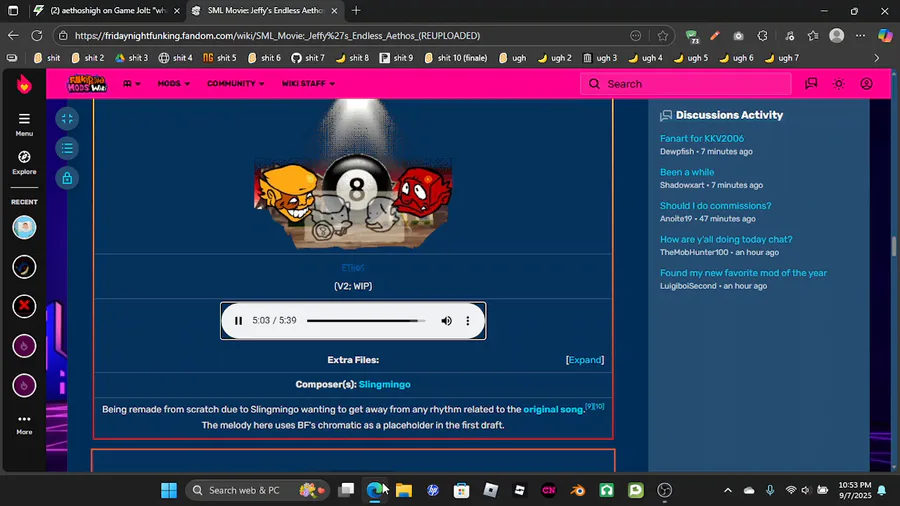Viewport: 900px width, 506px height.
Task: Open the wiki book icon dropdown
Action: pos(131,84)
